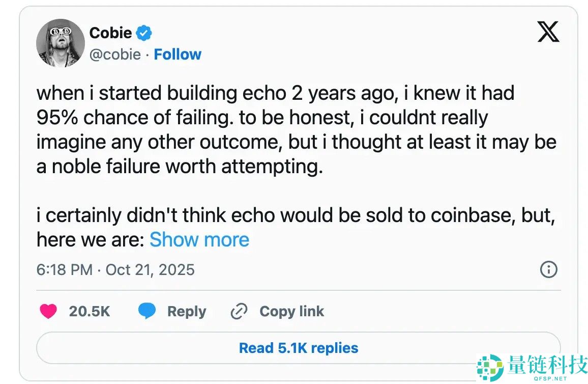
Task: Toggle follow state for @cobie
Action: (x=177, y=54)
